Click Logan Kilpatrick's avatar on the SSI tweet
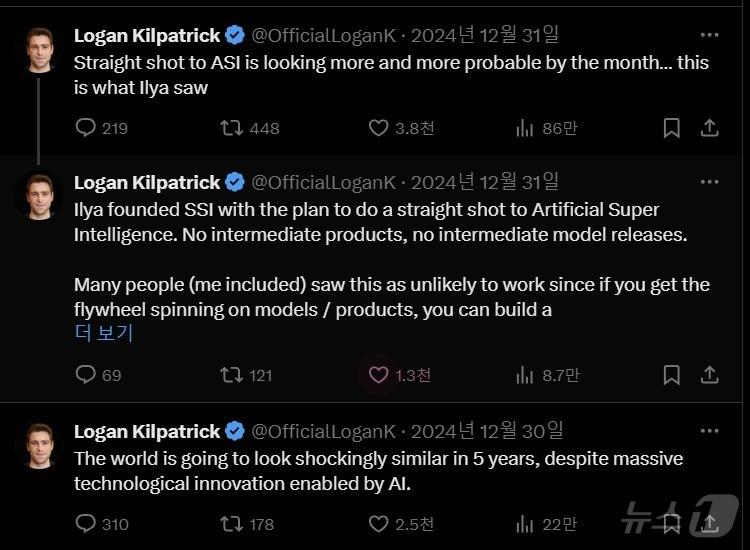 tap(40, 196)
